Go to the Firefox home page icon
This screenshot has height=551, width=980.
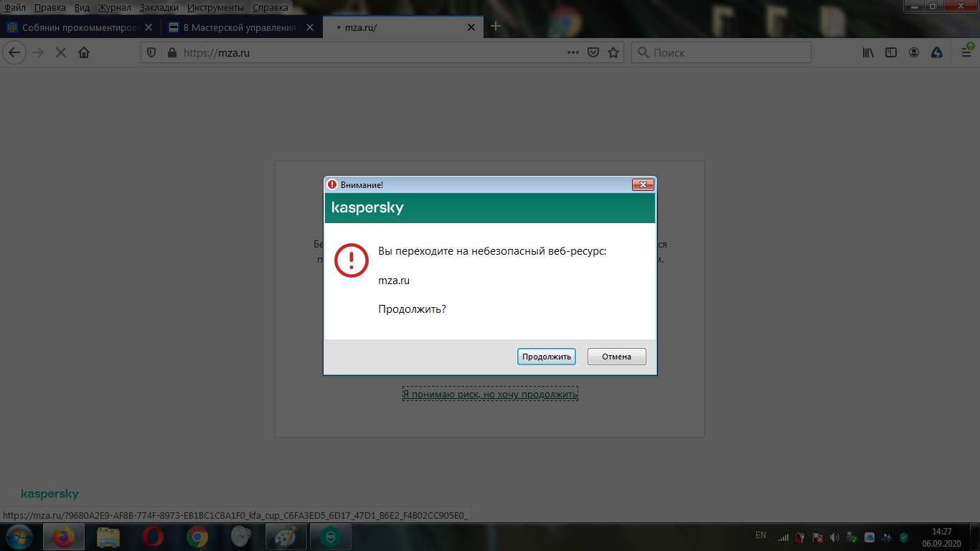point(84,52)
